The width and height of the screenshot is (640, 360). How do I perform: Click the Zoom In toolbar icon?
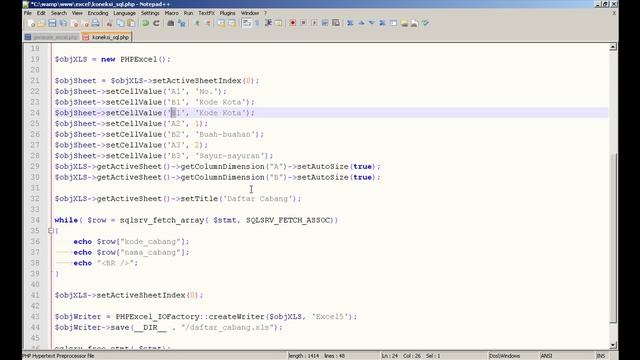tap(197, 23)
